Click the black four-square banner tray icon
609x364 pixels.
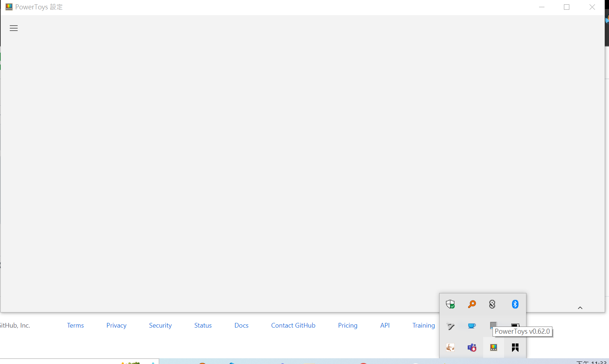(515, 347)
